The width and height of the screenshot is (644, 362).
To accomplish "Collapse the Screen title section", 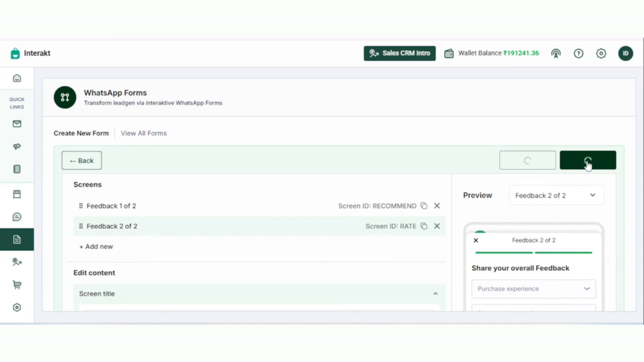I will point(435,294).
